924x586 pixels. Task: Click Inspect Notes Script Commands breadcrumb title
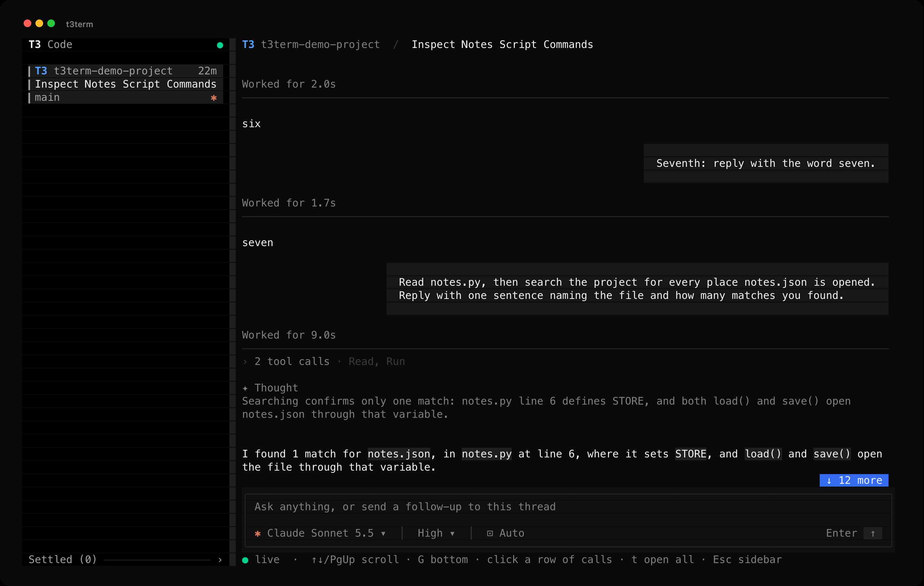tap(502, 44)
